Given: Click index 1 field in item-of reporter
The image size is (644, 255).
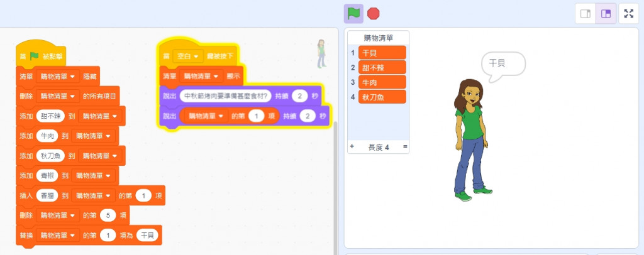Looking at the screenshot, I should click(257, 116).
